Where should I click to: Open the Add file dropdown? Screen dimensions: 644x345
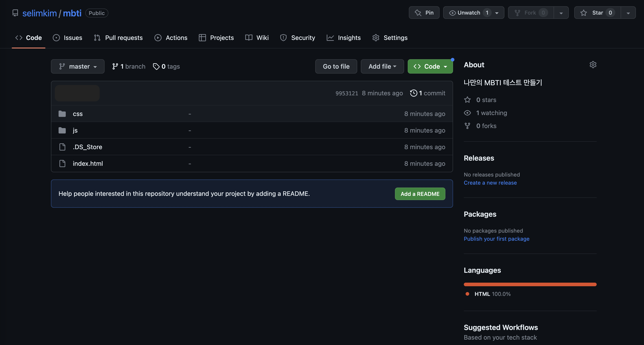(x=382, y=66)
